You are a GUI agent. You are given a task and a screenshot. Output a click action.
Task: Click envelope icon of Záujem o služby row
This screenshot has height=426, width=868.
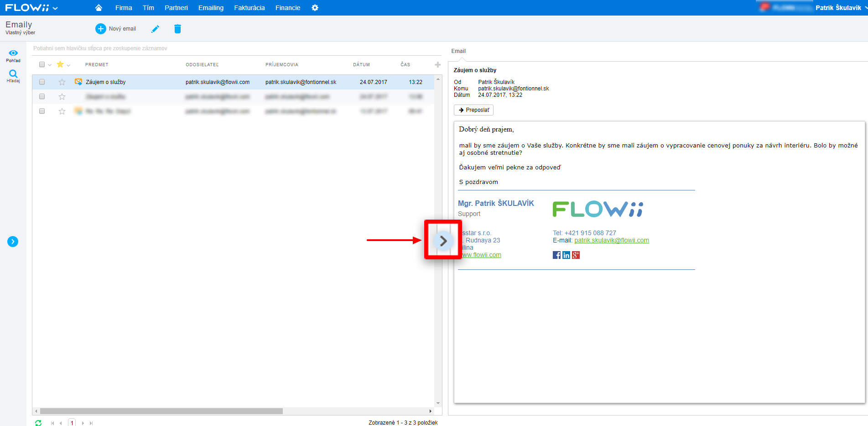(x=78, y=82)
